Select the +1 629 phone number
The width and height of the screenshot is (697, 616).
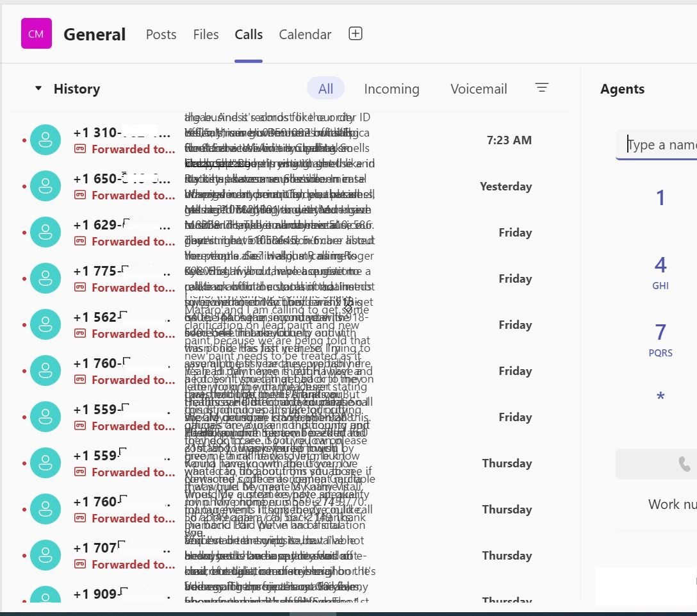(x=122, y=225)
